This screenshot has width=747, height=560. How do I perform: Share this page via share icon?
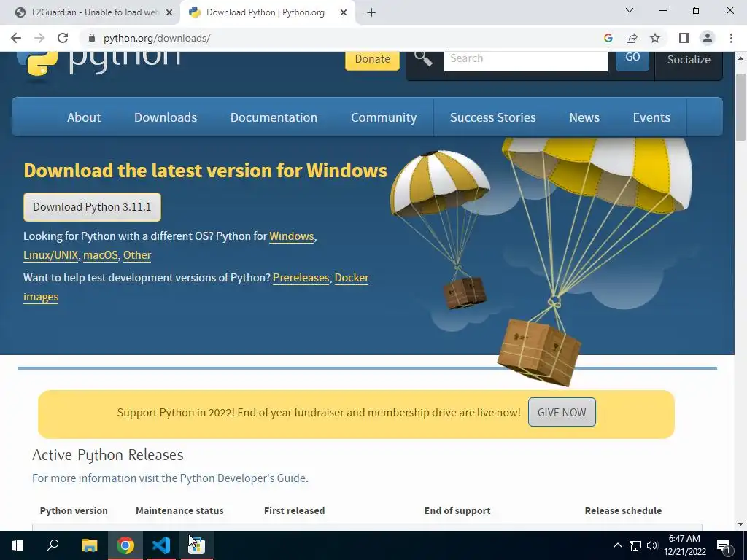tap(632, 38)
